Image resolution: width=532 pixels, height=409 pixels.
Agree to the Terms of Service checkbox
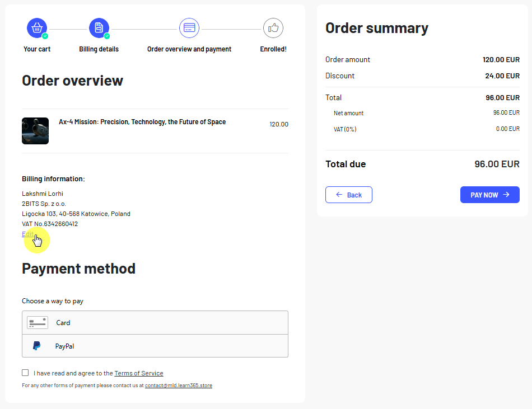pyautogui.click(x=25, y=373)
